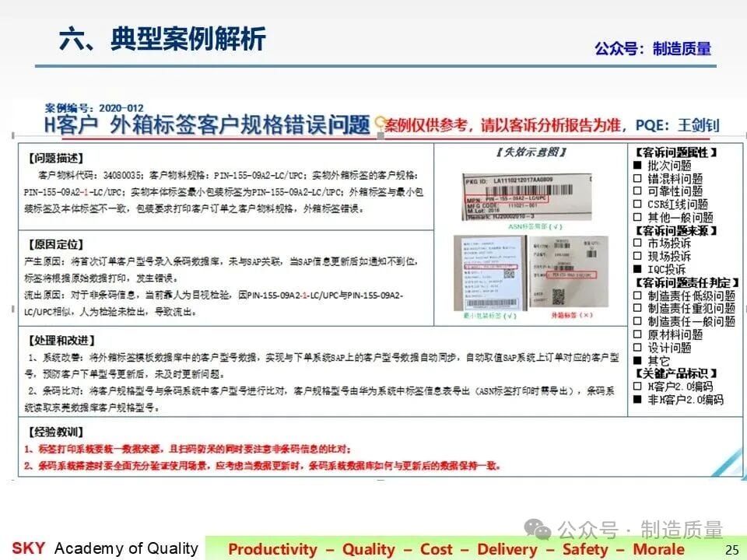Click the lightbulb icon beside the case title
Viewport: 747px width, 560px height.
coord(380,124)
